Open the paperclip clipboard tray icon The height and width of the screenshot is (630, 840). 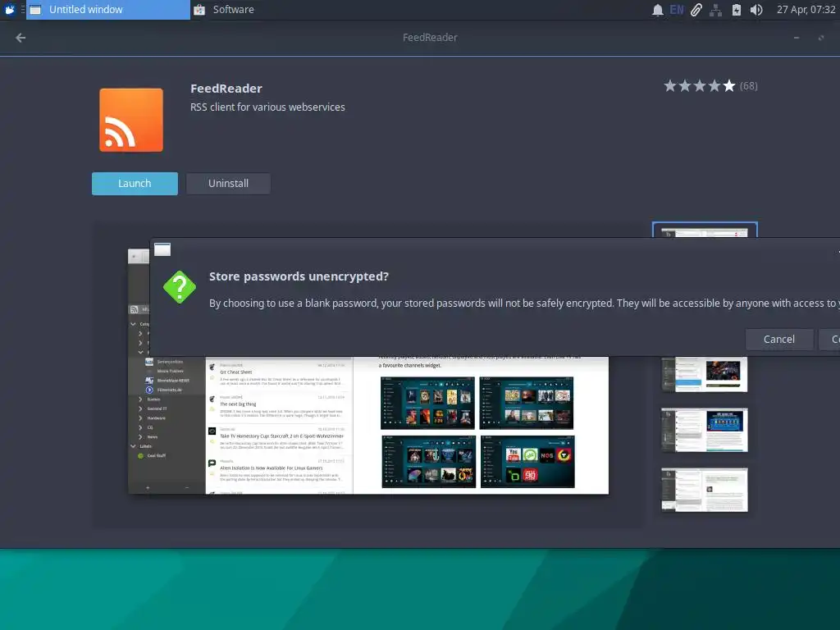pos(696,10)
